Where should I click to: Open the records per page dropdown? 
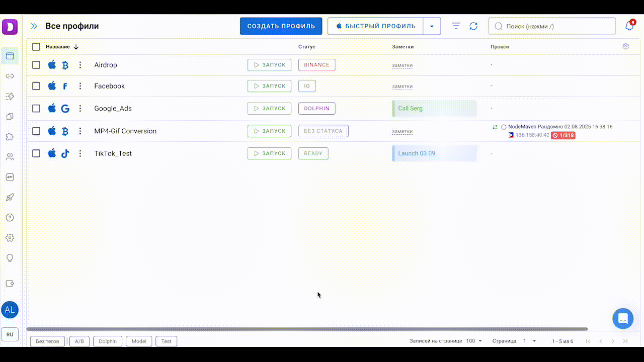coord(473,341)
